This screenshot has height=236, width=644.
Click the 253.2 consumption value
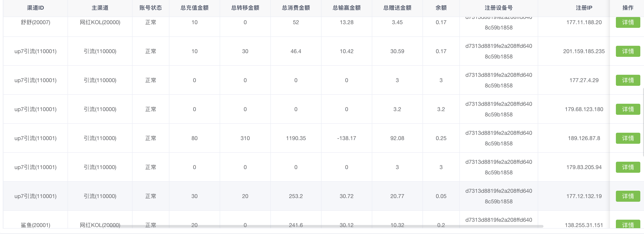296,196
